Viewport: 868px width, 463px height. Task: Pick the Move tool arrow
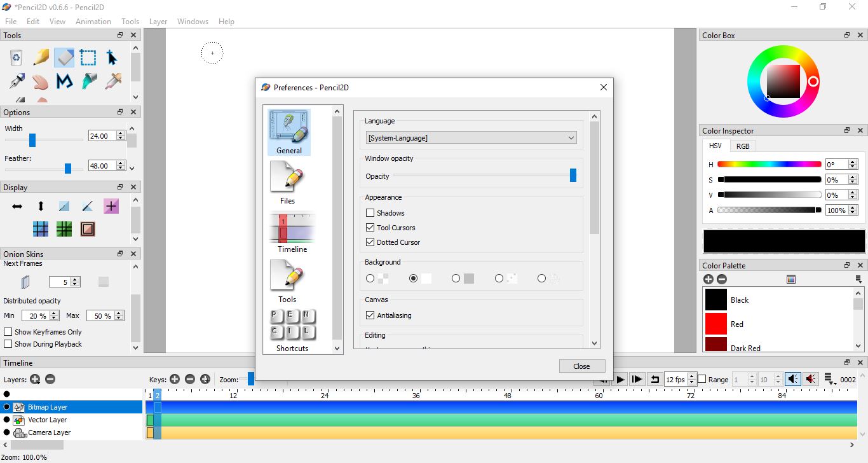112,58
